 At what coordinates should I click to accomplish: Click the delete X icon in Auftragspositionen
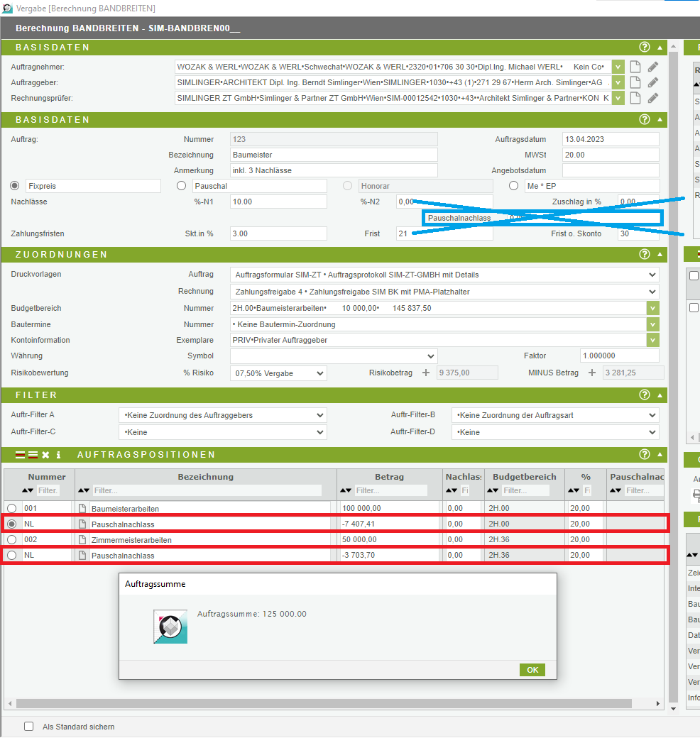(45, 455)
